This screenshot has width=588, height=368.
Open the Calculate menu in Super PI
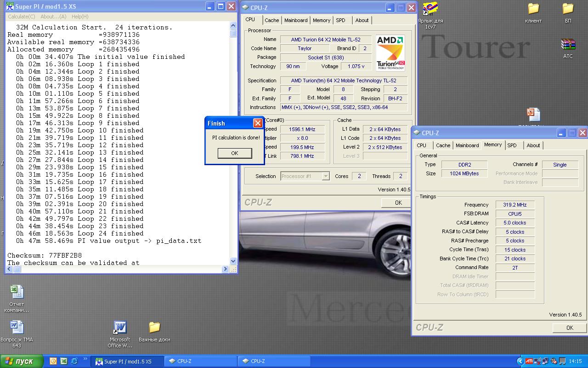tap(21, 17)
